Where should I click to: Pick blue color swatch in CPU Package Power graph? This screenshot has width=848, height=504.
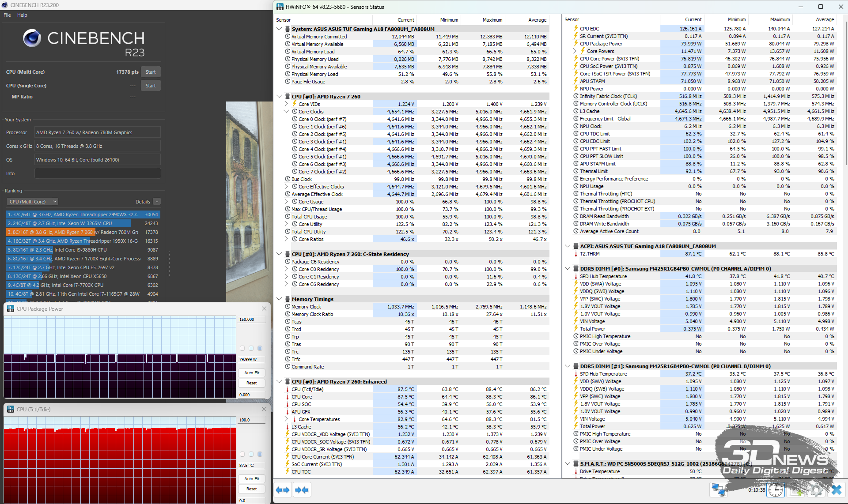(260, 348)
